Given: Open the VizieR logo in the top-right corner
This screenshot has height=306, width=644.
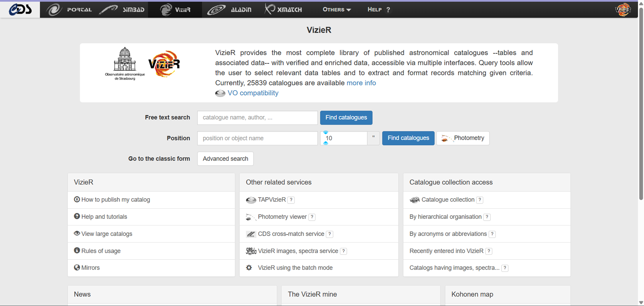Looking at the screenshot, I should [623, 10].
